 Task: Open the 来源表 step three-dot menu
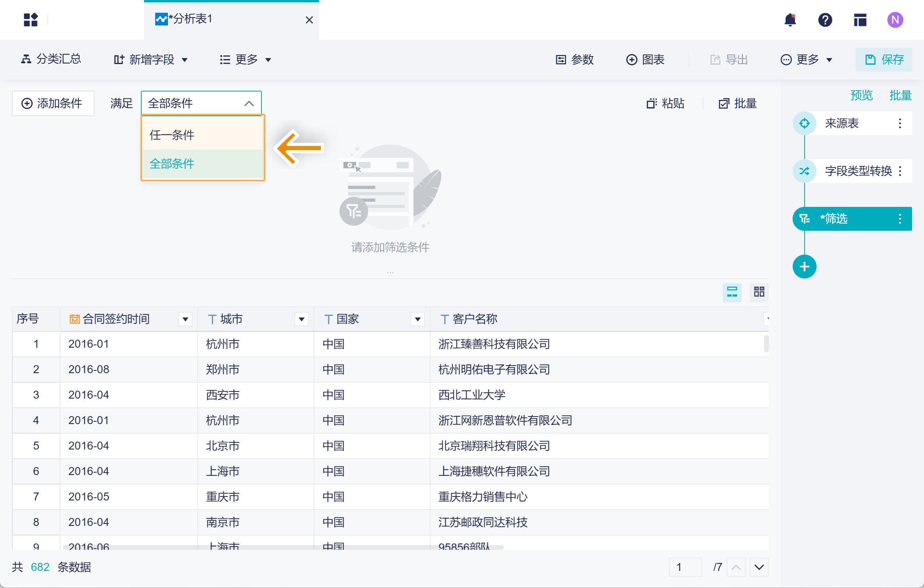pyautogui.click(x=900, y=123)
